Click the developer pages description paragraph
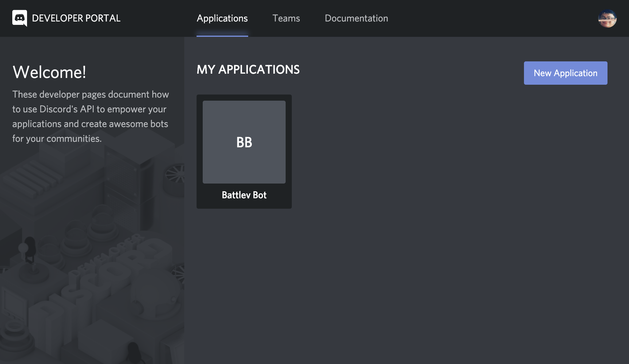 pos(91,116)
